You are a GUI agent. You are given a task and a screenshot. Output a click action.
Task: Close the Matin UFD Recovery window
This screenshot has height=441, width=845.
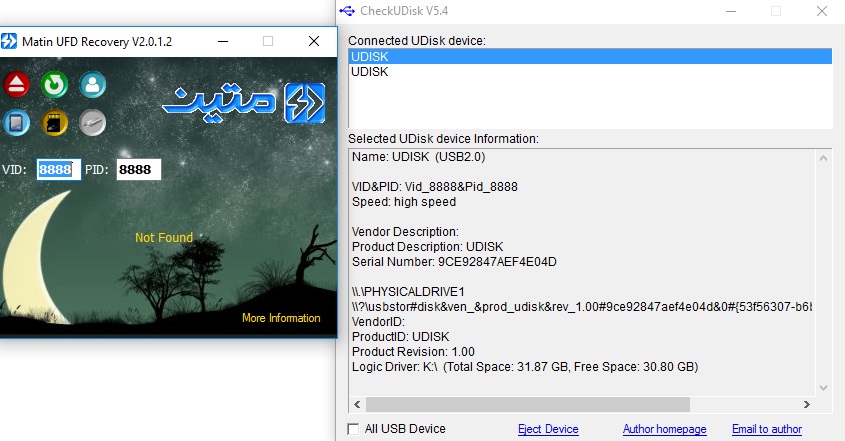[x=314, y=41]
